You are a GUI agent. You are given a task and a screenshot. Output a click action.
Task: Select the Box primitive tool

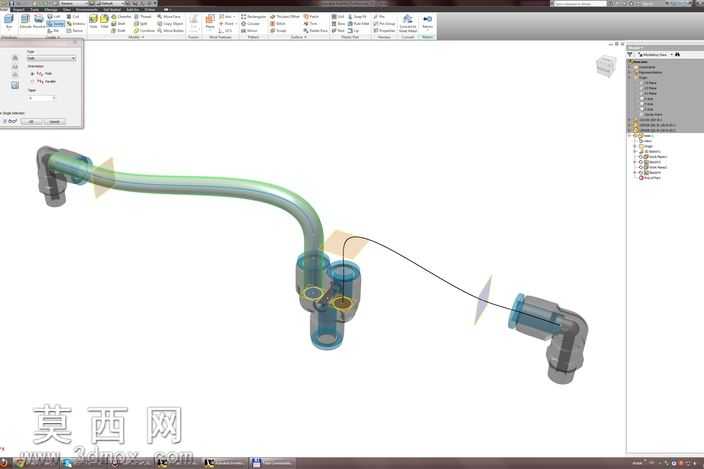(x=9, y=22)
